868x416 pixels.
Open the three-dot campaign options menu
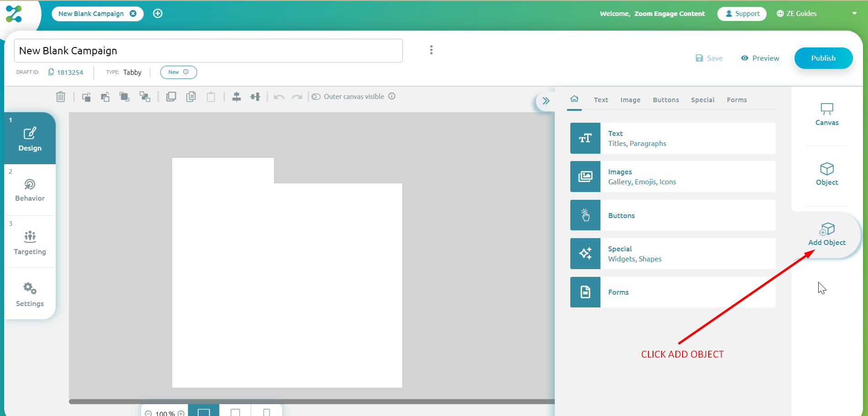[431, 49]
